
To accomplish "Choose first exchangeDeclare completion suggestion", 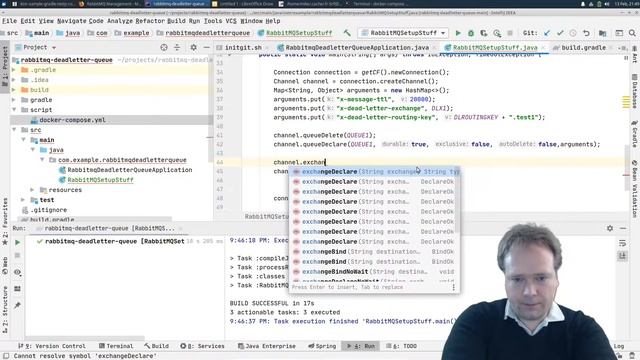I will point(374,172).
